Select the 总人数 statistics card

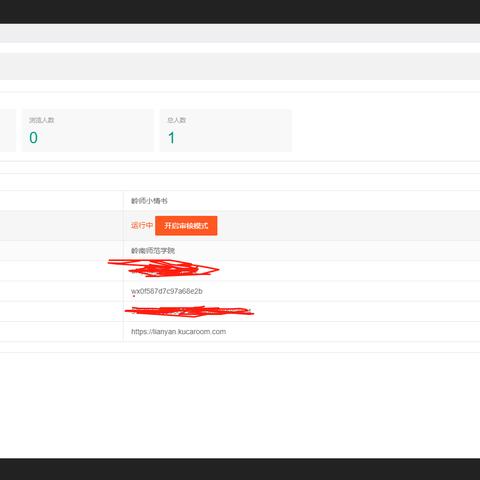point(226,130)
